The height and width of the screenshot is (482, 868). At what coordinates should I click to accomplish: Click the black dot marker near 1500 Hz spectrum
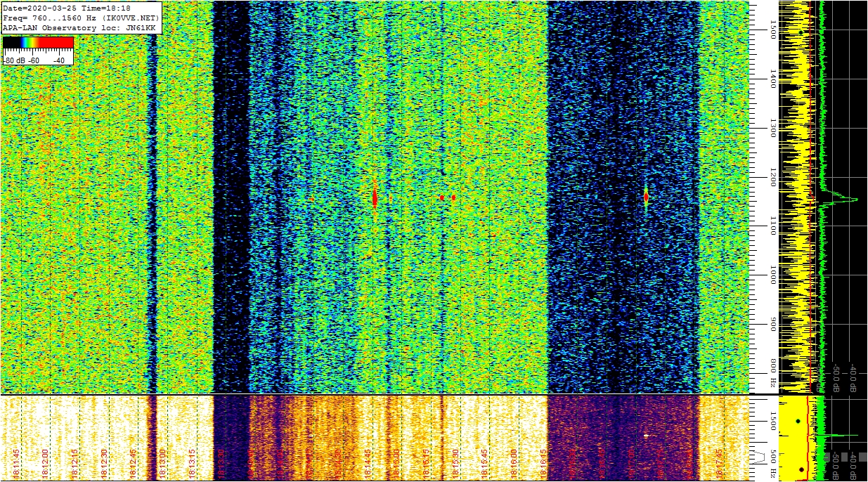coord(801,32)
